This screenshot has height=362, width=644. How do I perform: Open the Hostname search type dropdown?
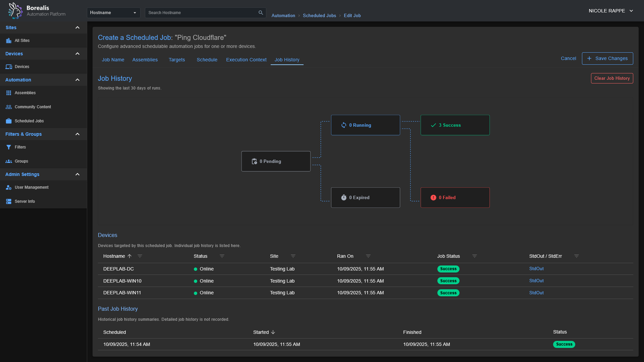pyautogui.click(x=113, y=13)
